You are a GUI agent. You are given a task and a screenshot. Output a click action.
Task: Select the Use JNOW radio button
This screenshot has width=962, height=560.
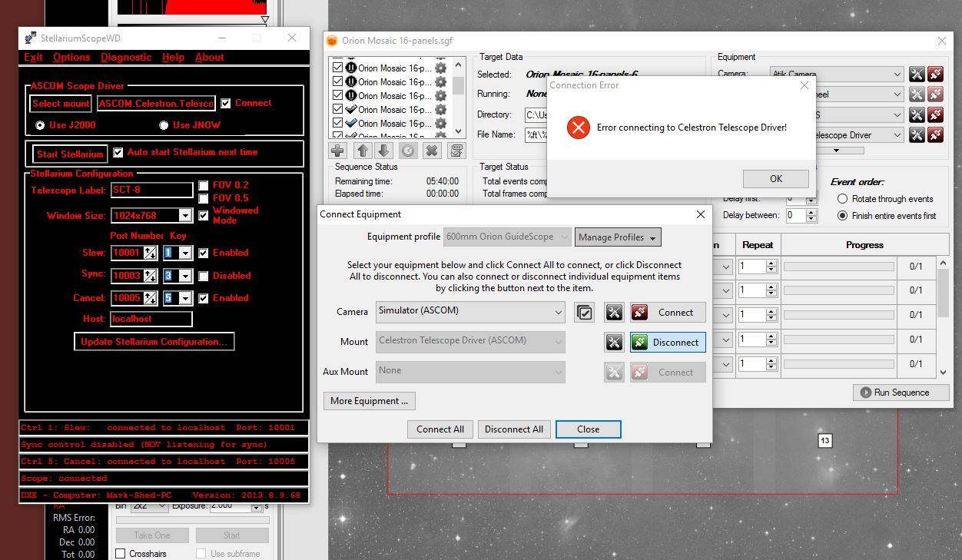164,125
